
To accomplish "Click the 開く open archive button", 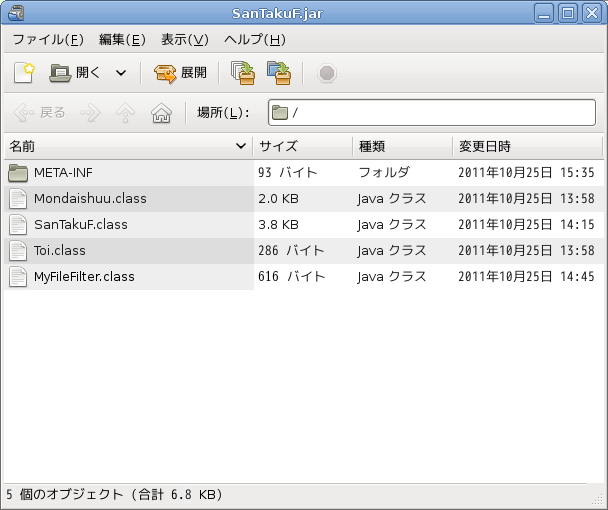I will tap(75, 73).
